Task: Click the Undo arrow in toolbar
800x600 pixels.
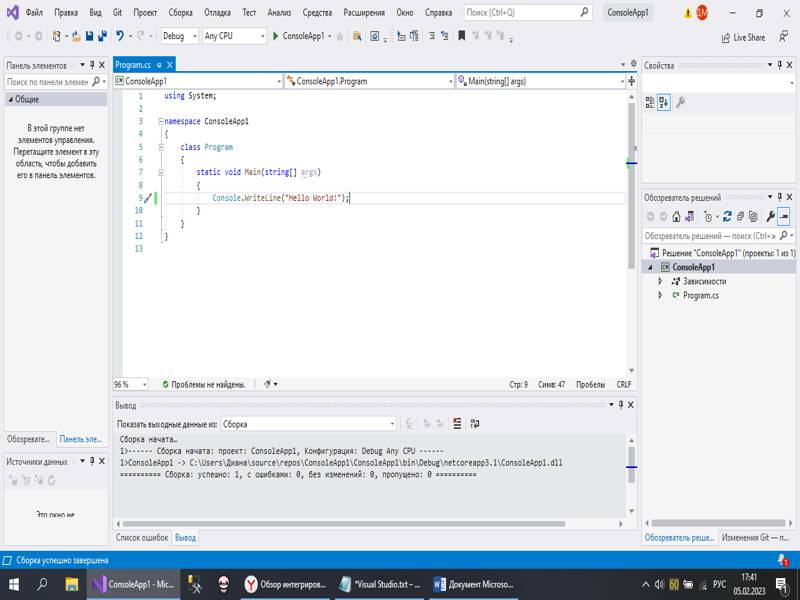Action: click(x=120, y=36)
